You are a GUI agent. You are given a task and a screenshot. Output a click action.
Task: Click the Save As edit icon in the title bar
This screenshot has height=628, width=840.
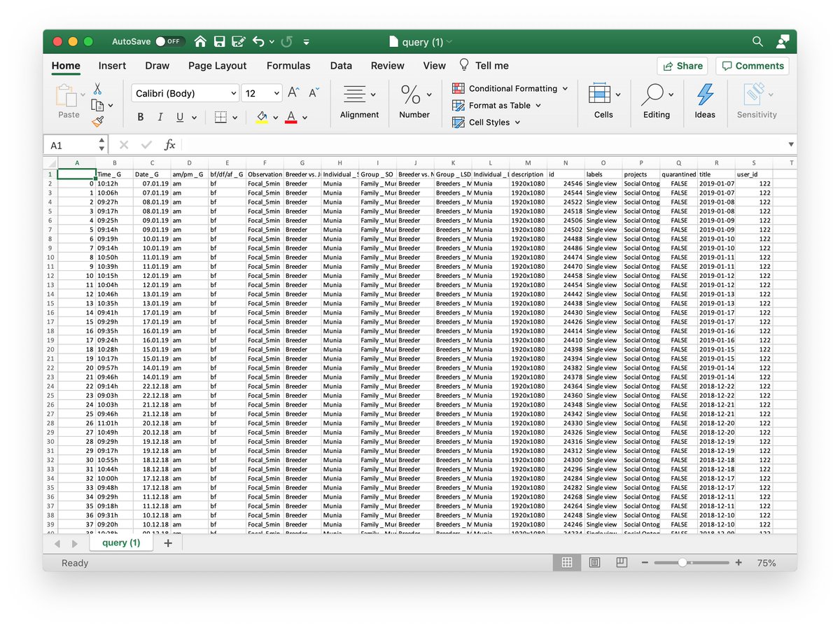(x=238, y=41)
